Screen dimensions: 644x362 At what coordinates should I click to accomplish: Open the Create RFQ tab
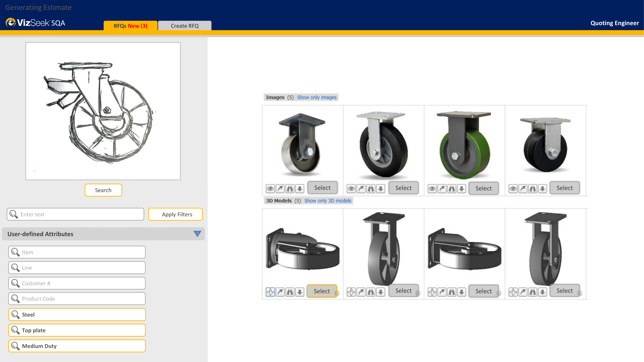click(x=185, y=26)
